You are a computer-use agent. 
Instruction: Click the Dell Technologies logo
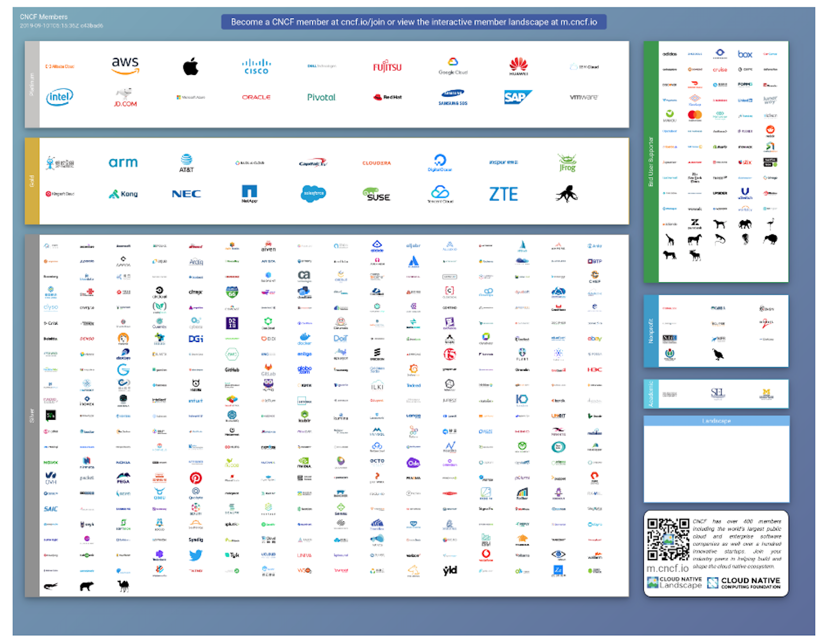pos(322,66)
